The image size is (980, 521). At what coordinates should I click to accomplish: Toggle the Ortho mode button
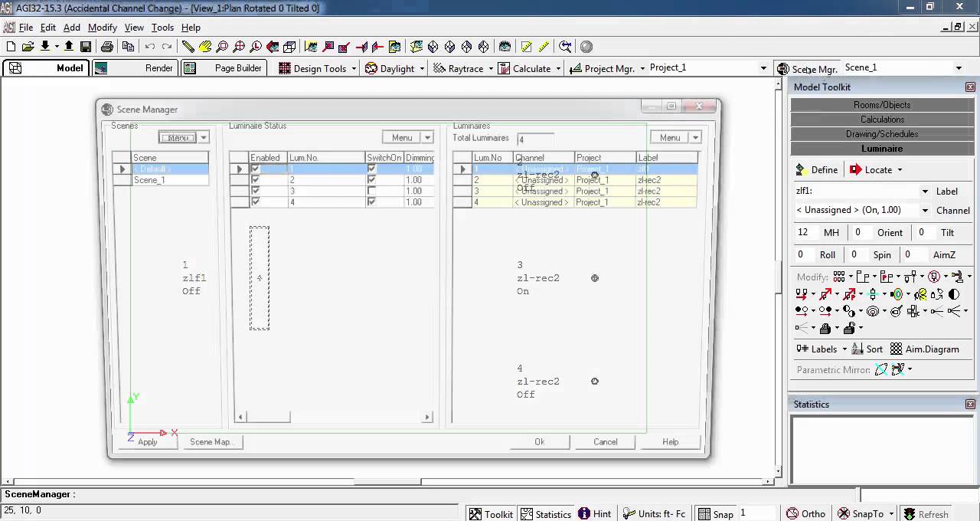(x=805, y=514)
